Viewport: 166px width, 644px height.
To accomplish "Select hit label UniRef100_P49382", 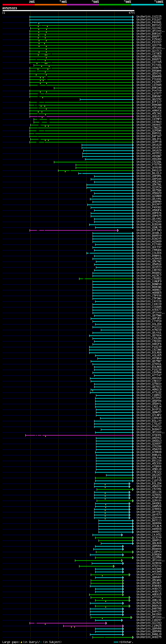I will pos(149,208).
